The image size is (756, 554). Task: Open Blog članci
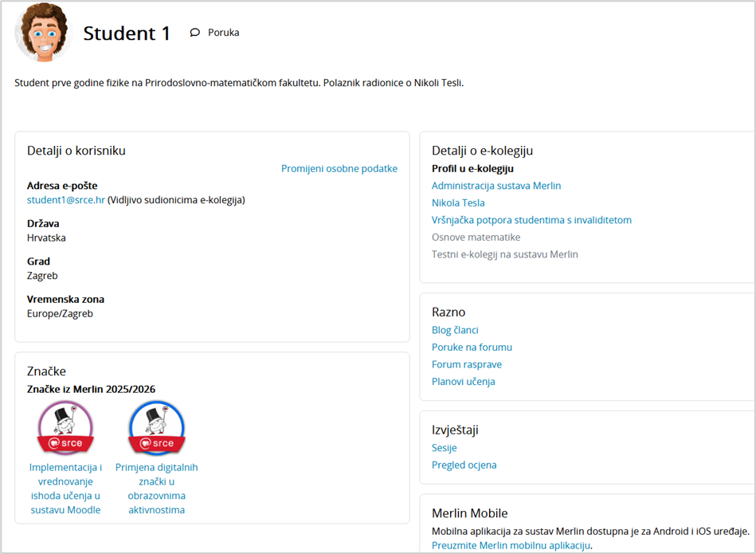[455, 330]
